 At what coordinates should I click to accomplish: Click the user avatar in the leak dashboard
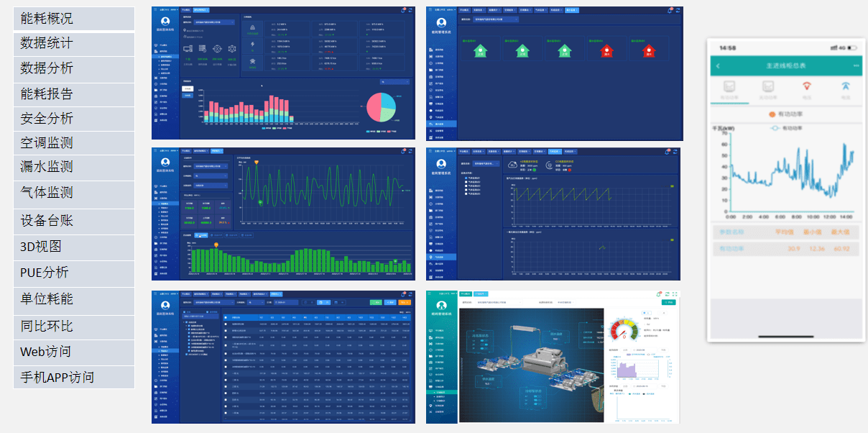(x=440, y=22)
